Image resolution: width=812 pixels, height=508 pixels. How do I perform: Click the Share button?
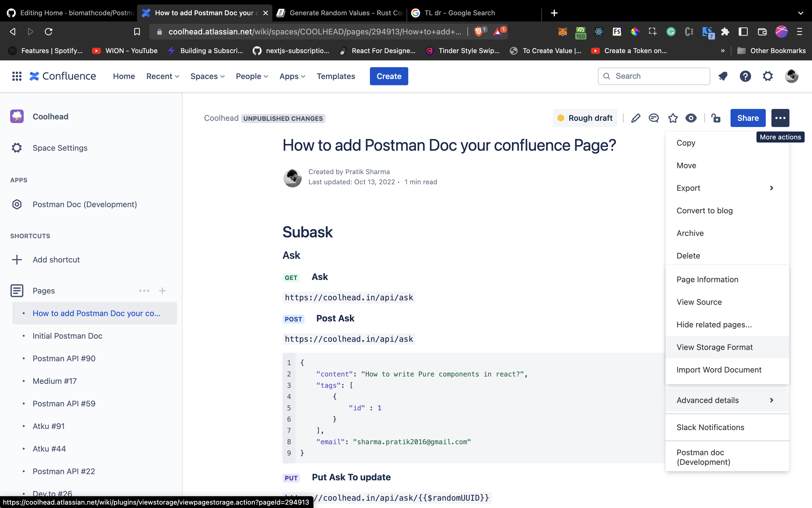click(748, 118)
